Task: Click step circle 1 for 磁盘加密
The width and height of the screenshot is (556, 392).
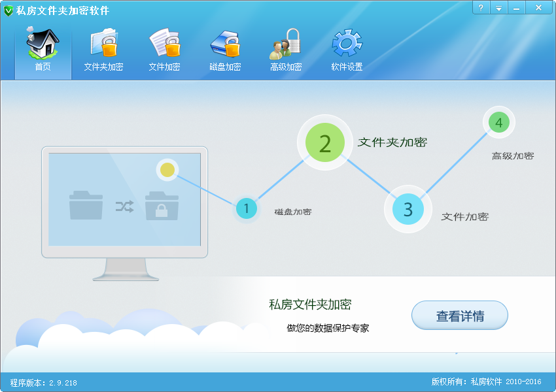Action: [247, 209]
